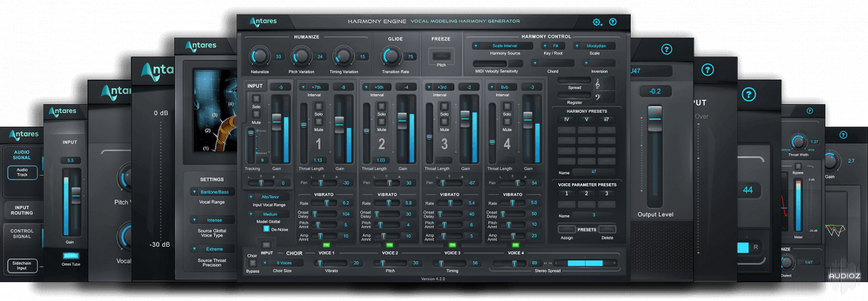Toggle the De-Noise checkbox
The width and height of the screenshot is (868, 301).
[265, 229]
